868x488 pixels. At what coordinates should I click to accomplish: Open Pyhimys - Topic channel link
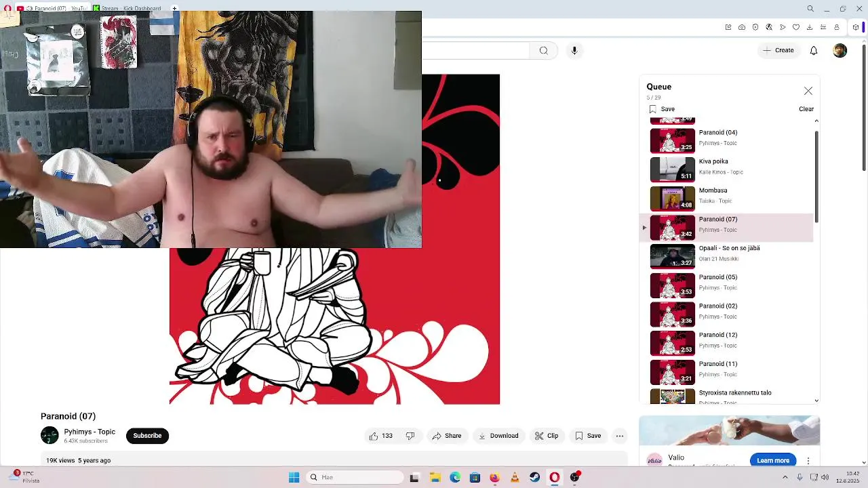tap(90, 432)
